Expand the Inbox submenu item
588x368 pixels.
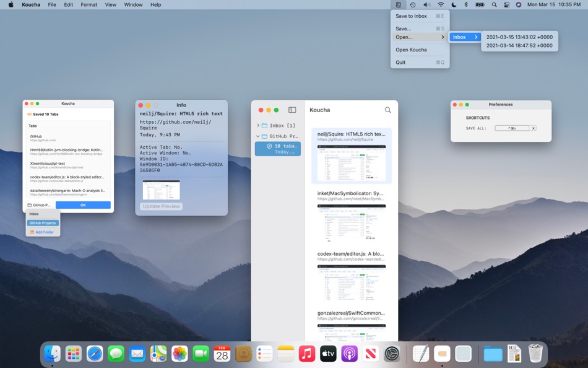point(465,37)
